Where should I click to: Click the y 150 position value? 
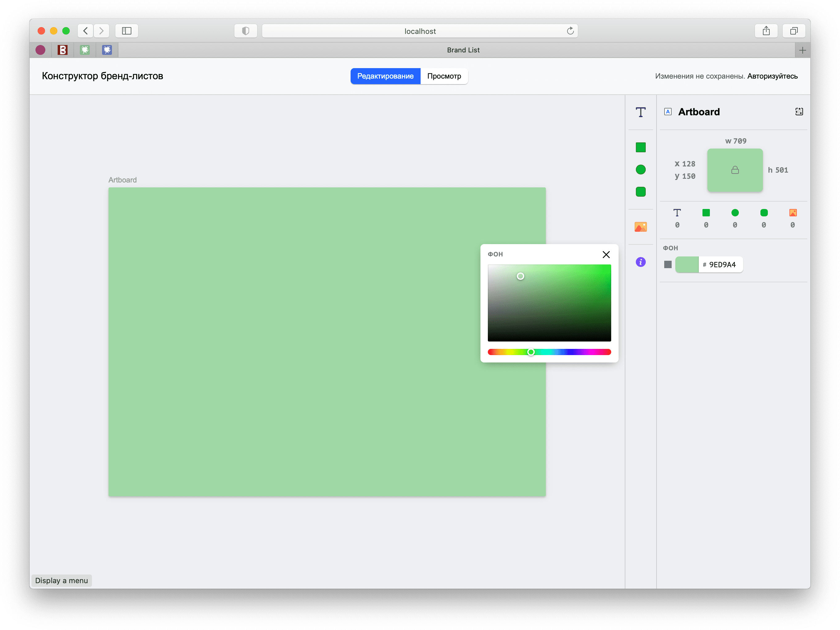pyautogui.click(x=685, y=176)
